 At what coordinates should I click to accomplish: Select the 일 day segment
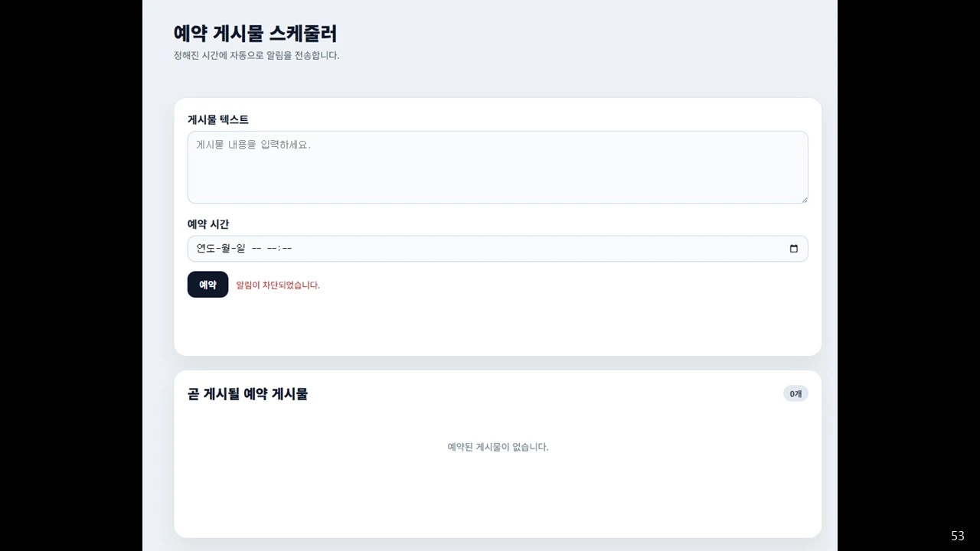[x=240, y=248]
